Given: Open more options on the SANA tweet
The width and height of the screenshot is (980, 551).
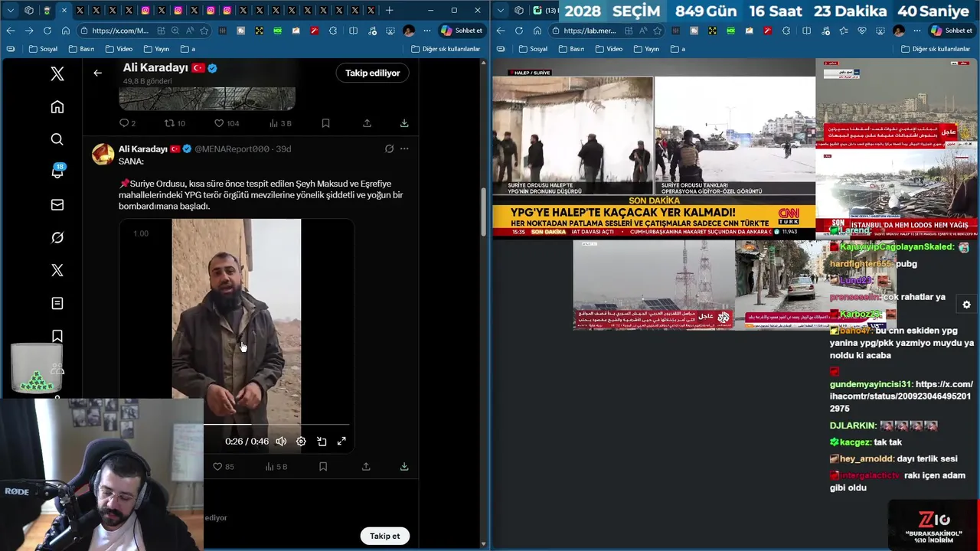Looking at the screenshot, I should click(404, 148).
